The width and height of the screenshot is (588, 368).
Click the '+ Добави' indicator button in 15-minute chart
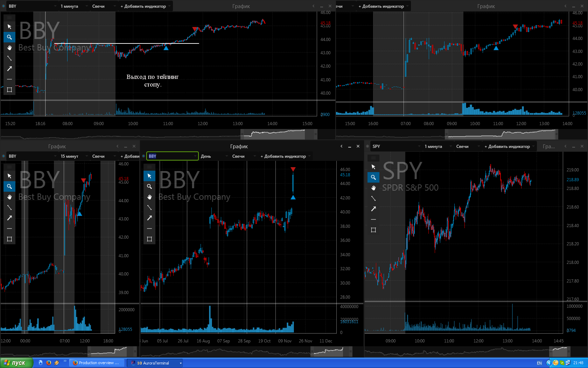[x=129, y=156]
